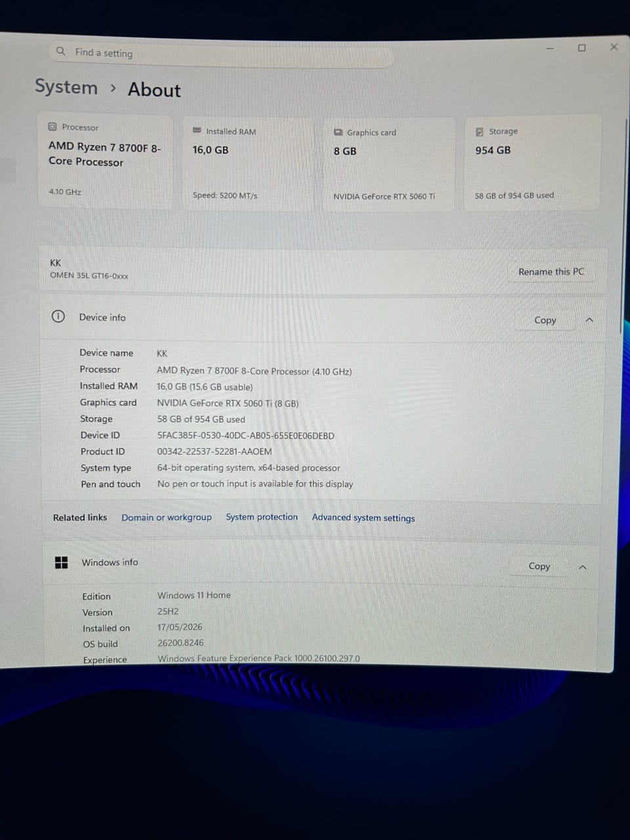Collapse the Windows info section chevron
This screenshot has height=840, width=630.
pos(583,567)
